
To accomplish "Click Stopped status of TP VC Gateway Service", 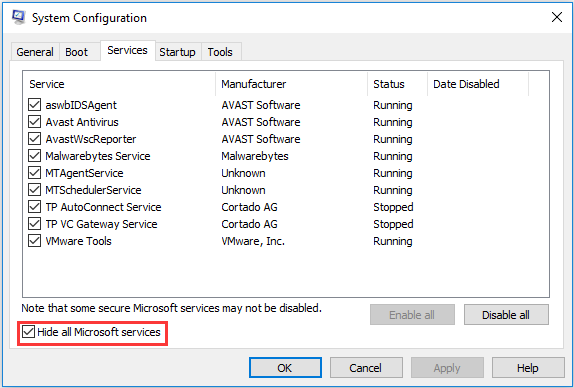I will tap(393, 224).
